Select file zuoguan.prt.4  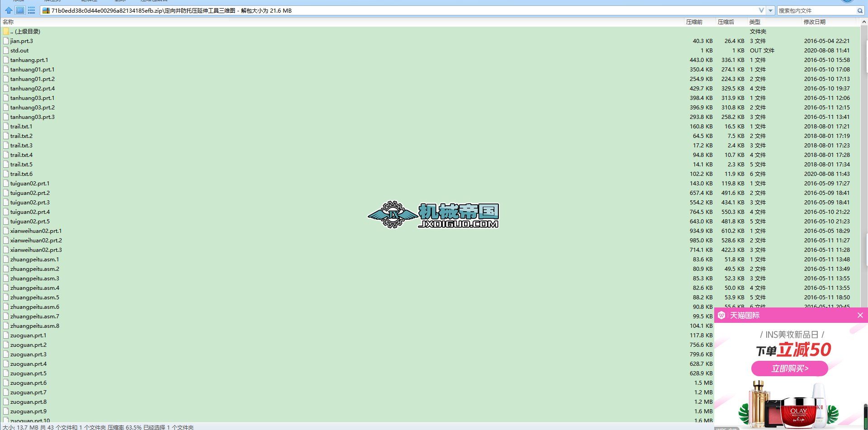pos(28,364)
